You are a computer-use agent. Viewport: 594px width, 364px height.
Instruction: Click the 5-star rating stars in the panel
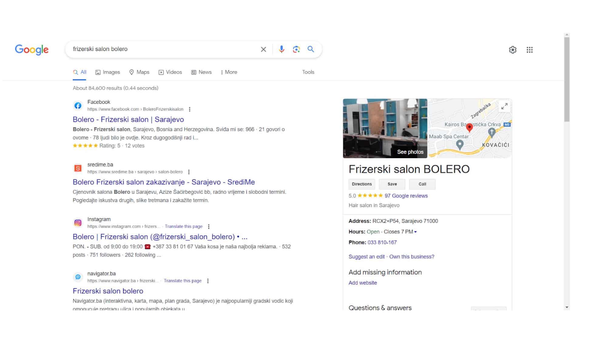[x=370, y=196]
